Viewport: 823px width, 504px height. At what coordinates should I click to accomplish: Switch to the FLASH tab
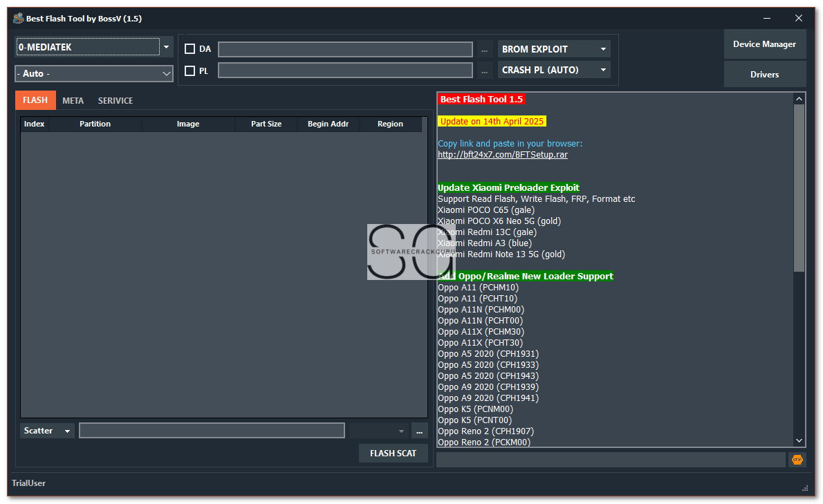[35, 100]
